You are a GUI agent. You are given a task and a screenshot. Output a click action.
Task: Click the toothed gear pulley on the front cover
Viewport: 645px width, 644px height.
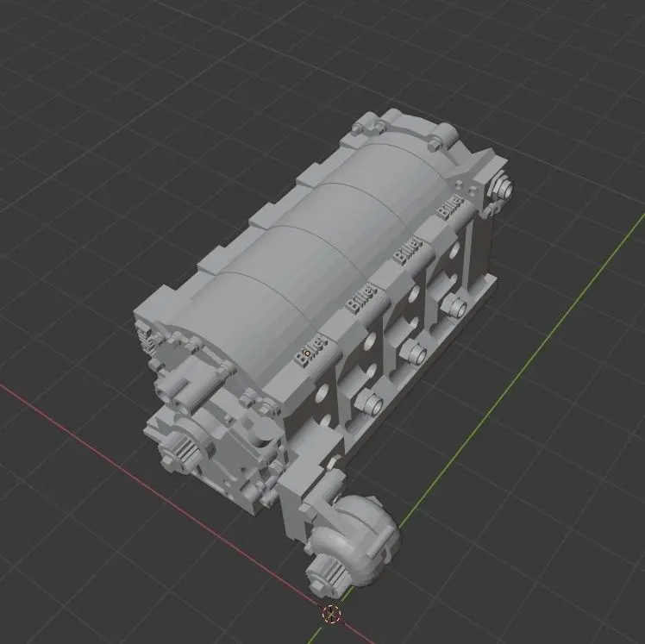pyautogui.click(x=179, y=452)
